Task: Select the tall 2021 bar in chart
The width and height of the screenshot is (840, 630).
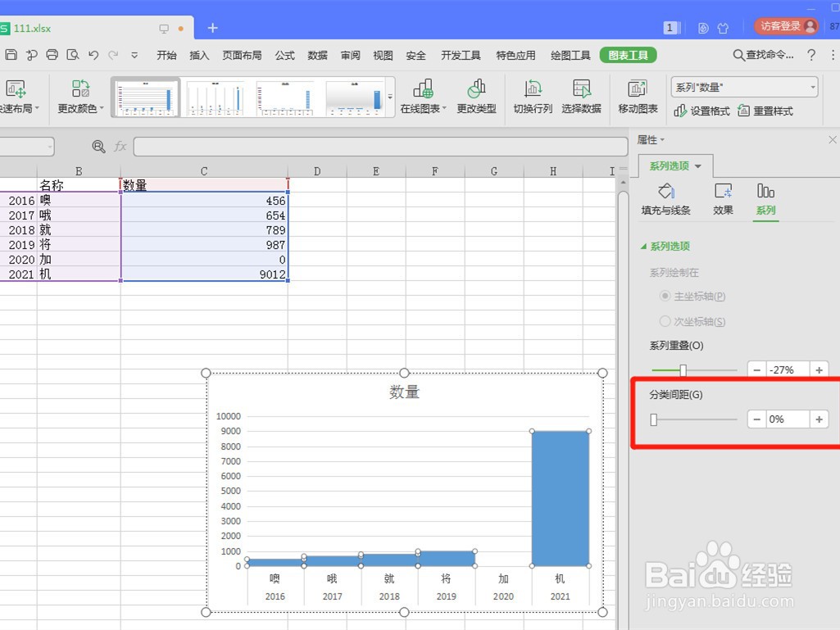Action: pyautogui.click(x=561, y=498)
